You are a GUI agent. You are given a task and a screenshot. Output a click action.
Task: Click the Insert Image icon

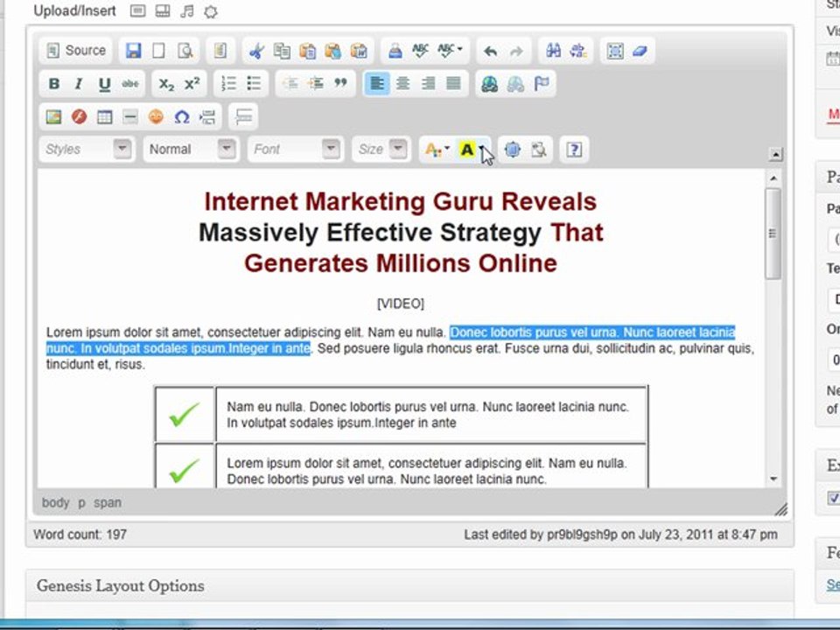53,116
